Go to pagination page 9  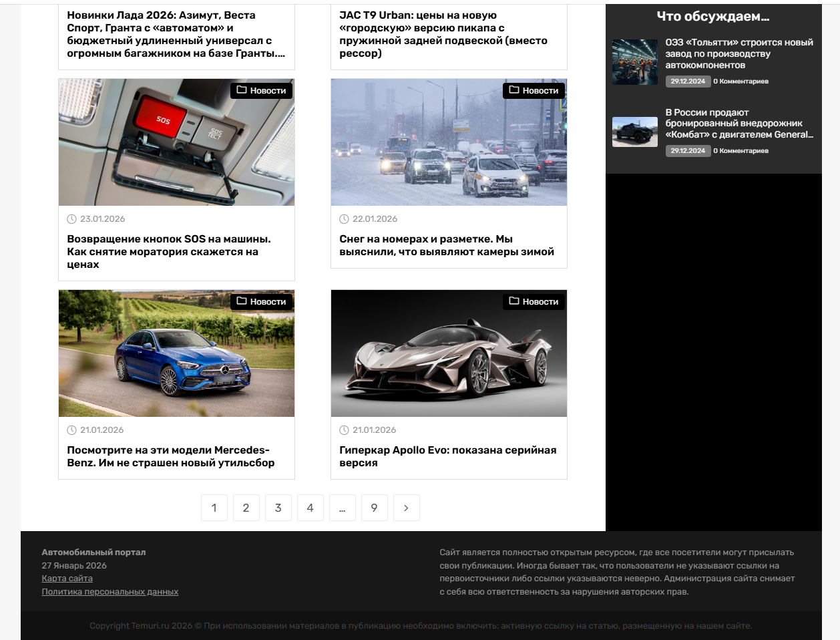tap(375, 508)
